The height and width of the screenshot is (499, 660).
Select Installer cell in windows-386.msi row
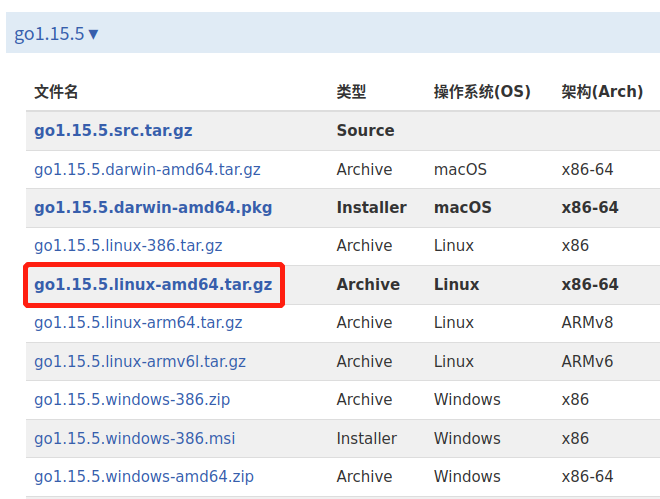click(367, 439)
